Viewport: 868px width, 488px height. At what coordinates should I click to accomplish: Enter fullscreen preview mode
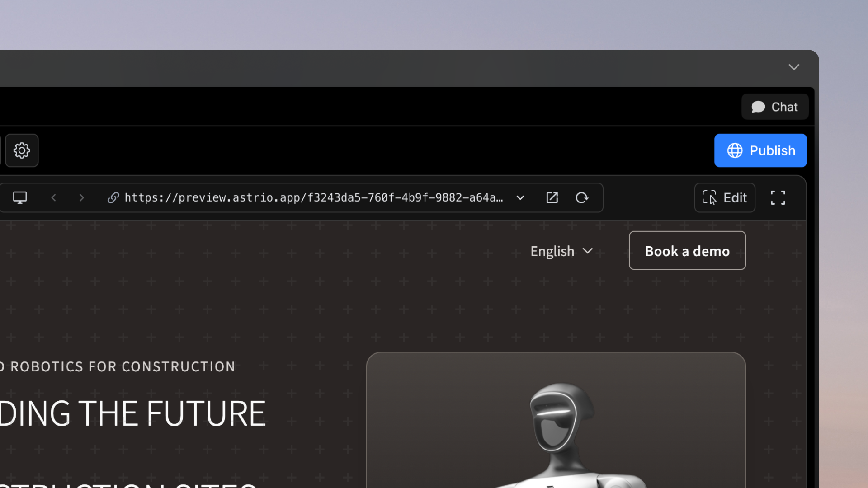(x=778, y=197)
